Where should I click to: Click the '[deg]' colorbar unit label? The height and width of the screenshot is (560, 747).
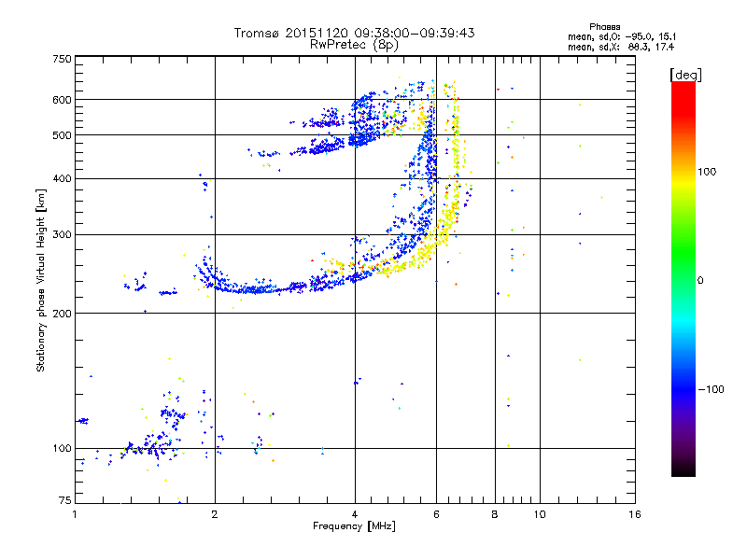click(x=685, y=75)
